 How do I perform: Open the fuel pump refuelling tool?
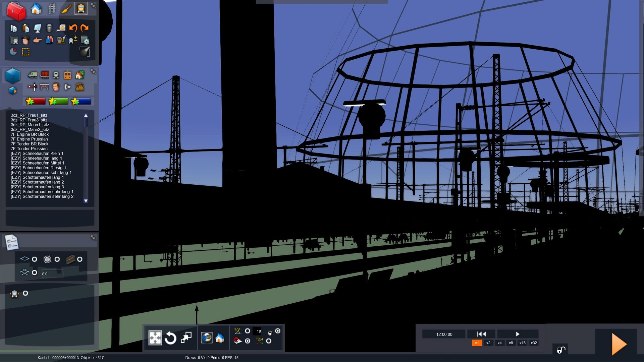point(61,40)
